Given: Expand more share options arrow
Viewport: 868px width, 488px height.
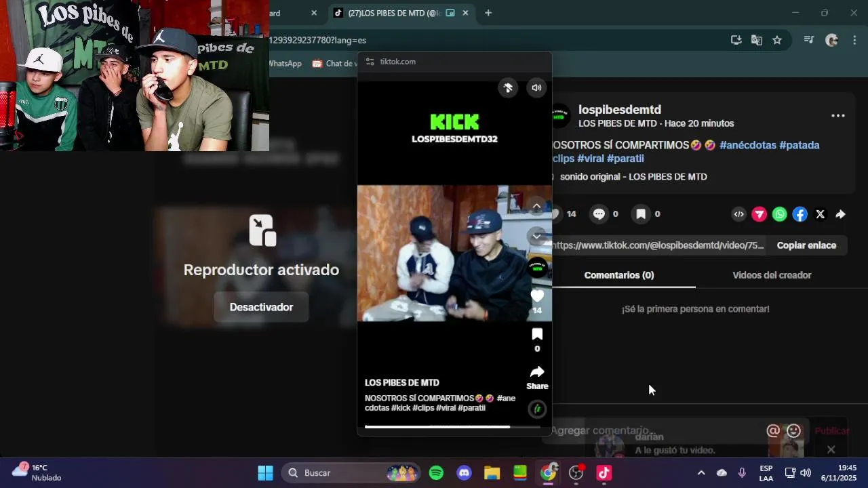Looking at the screenshot, I should pos(840,214).
